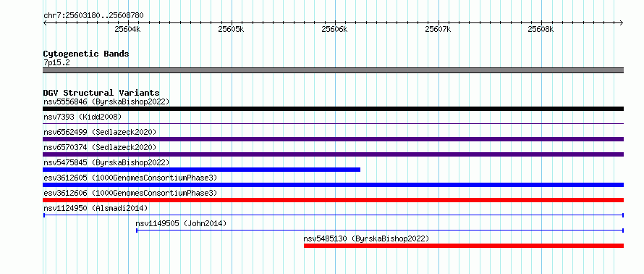
Task: Open variant nsv5475845 (ByrskaBishop2022) label
Action: [x=106, y=162]
